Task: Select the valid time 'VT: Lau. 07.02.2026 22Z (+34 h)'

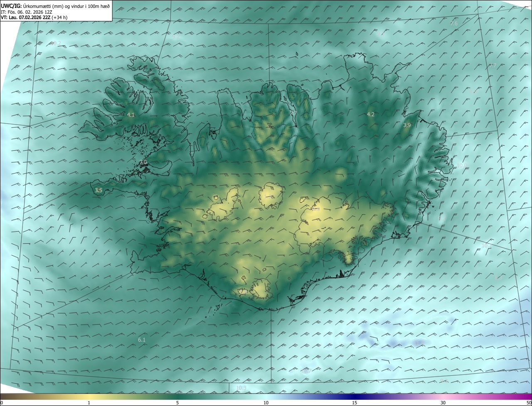Action: [x=34, y=17]
